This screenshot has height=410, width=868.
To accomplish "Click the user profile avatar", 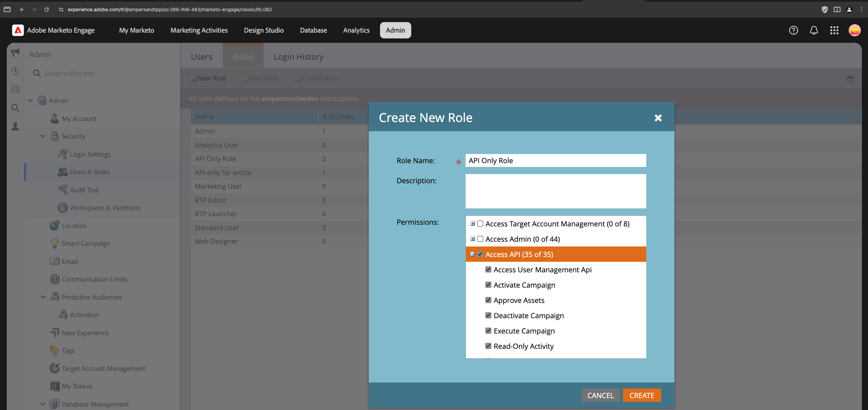I will pos(854,30).
